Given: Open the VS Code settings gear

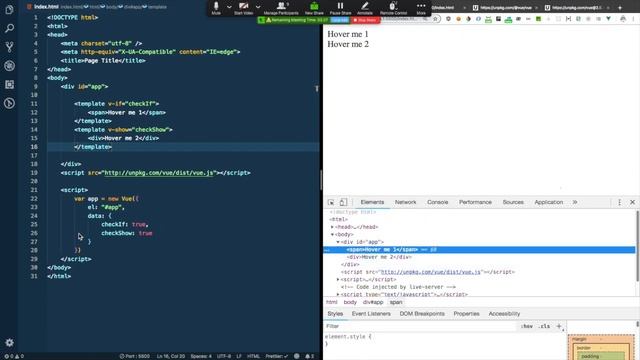Looking at the screenshot, I should pos(9,342).
